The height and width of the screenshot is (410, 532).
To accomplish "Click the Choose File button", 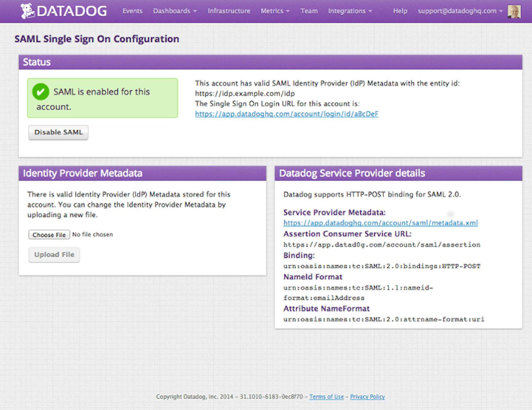I will (x=49, y=235).
